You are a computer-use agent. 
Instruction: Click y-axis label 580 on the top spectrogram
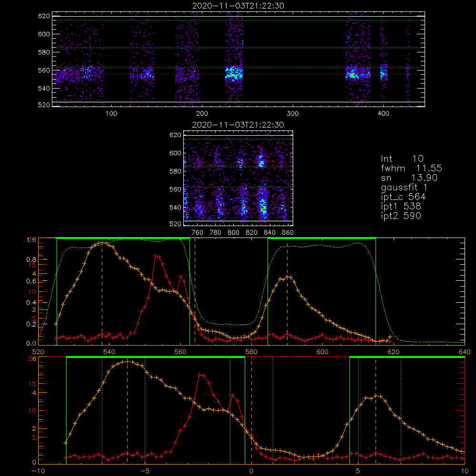(44, 52)
